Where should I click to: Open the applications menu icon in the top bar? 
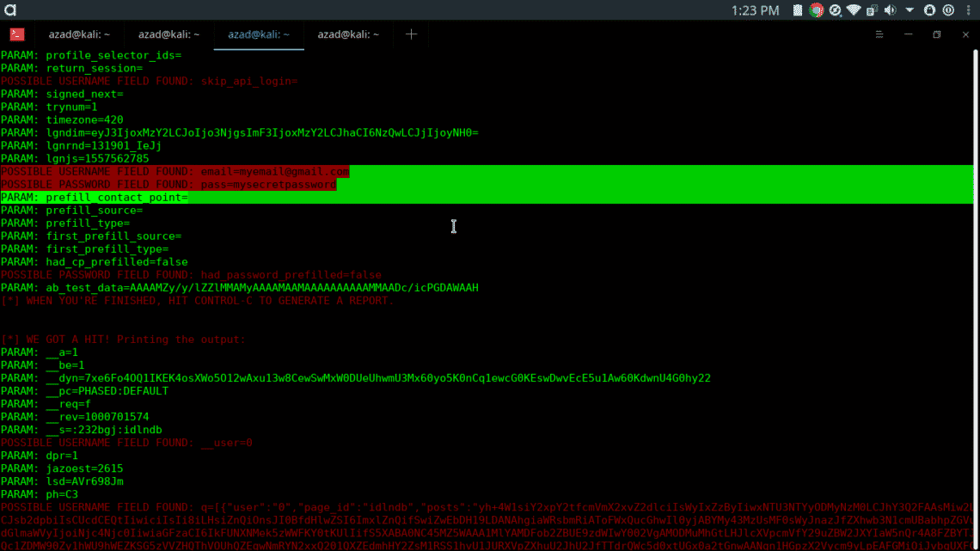[x=10, y=10]
